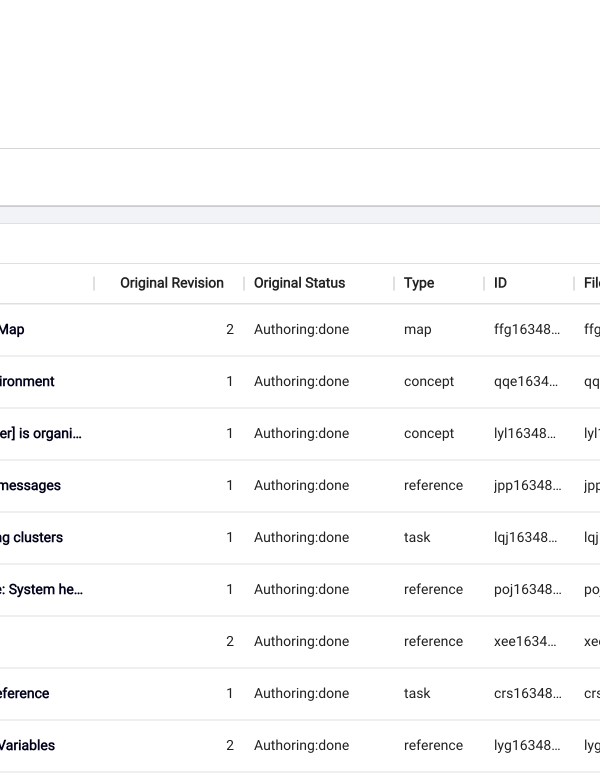600x774 pixels.
Task: Click title cell 'er] is organi…'
Action: [x=40, y=433]
